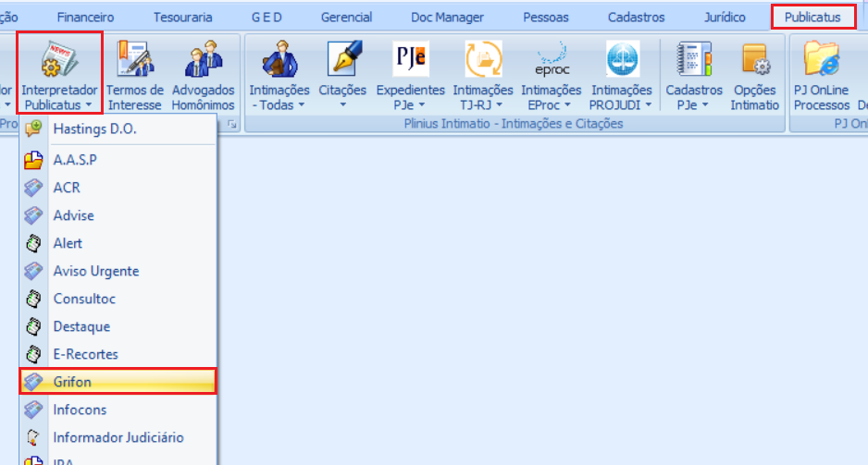Expand Expedientes PJe dropdown arrow
This screenshot has height=465, width=868.
[422, 105]
